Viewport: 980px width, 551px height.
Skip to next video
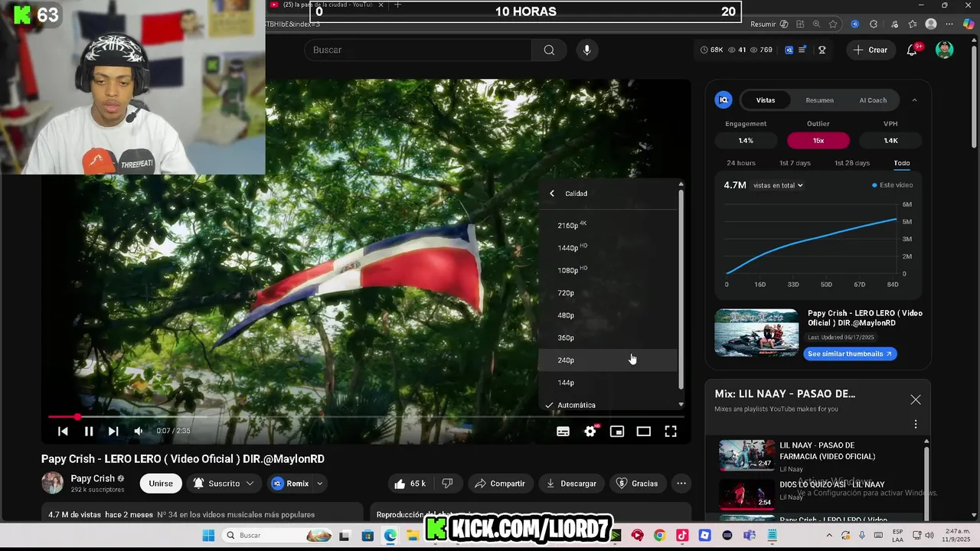coord(113,432)
